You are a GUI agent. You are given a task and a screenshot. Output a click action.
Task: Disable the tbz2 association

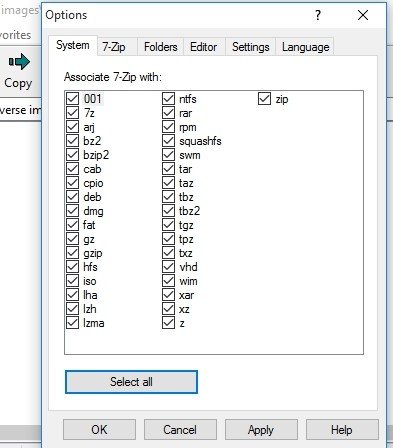[x=168, y=211]
